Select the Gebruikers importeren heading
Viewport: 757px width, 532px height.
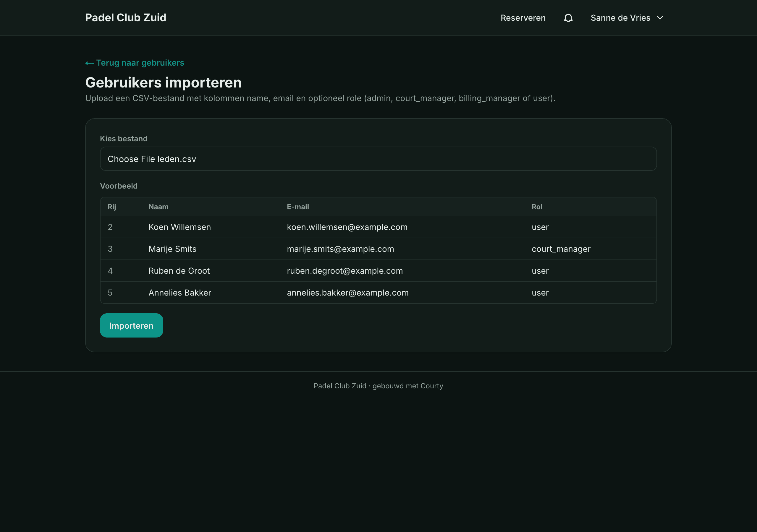pyautogui.click(x=163, y=82)
